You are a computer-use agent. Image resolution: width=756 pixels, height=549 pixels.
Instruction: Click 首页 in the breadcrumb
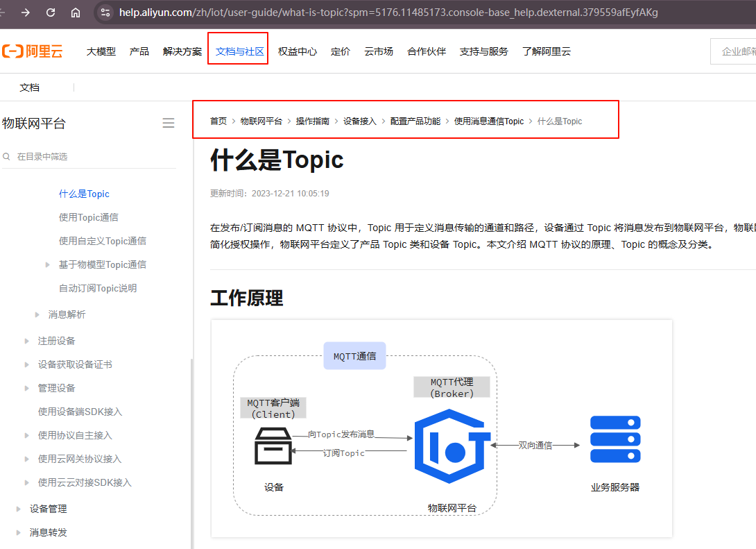[x=218, y=121]
